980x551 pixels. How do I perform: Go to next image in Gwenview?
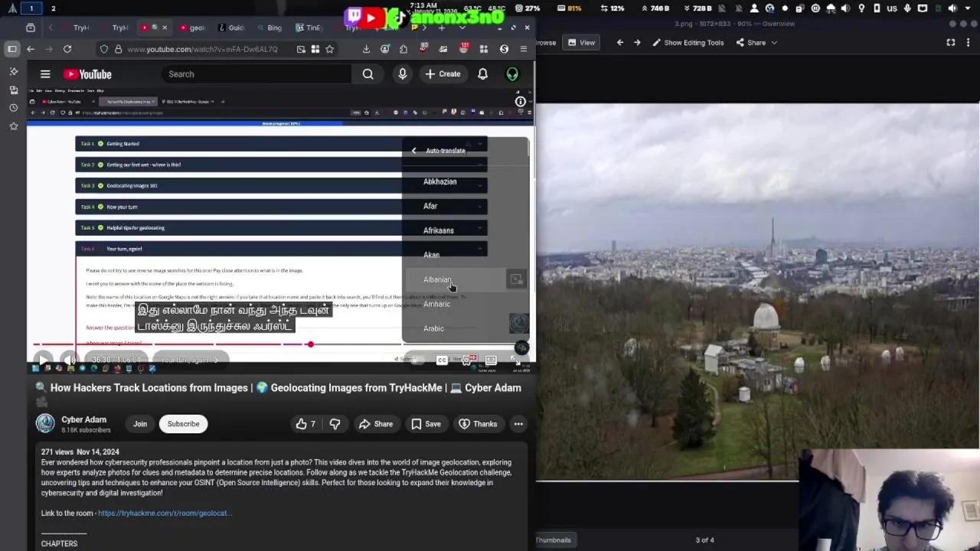click(637, 43)
